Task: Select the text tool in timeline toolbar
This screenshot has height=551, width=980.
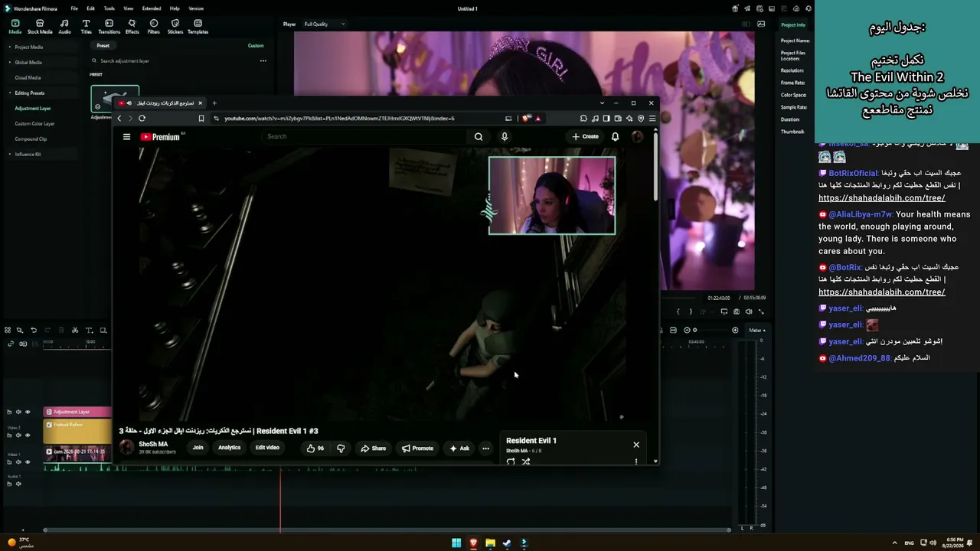Action: pos(89,331)
